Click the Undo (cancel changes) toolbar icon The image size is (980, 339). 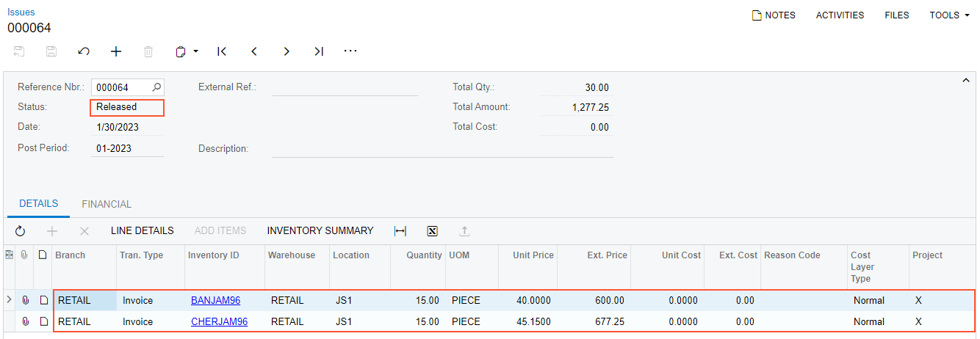click(x=84, y=51)
